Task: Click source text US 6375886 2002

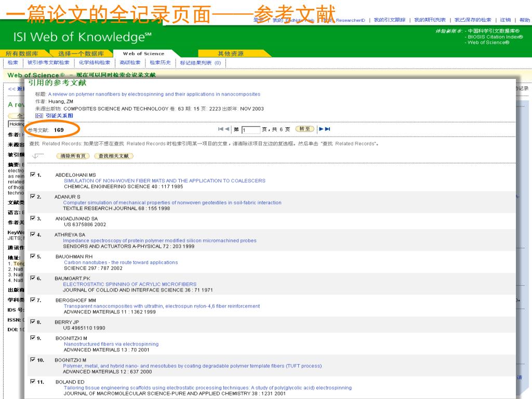Action: [85, 224]
